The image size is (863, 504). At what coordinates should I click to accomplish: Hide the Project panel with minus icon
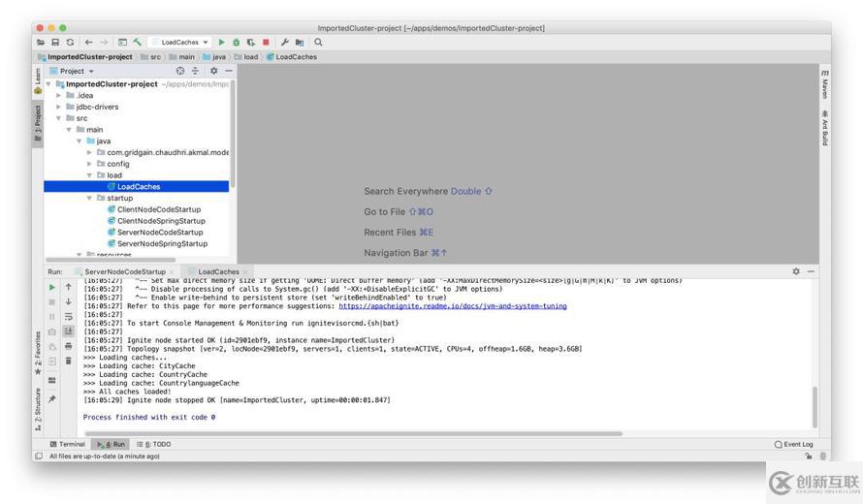pos(229,71)
